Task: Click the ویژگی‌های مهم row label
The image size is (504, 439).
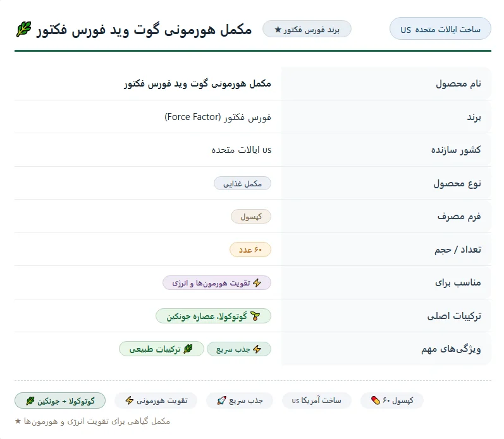Action: [451, 349]
